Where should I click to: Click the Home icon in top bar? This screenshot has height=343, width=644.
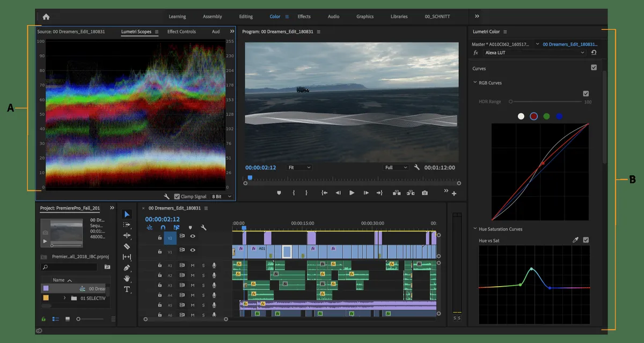(x=46, y=17)
